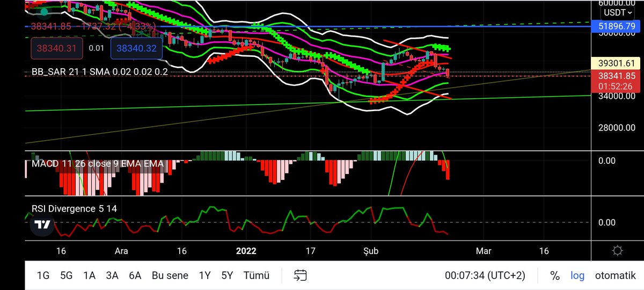Click the spread value 0.01
Image resolution: width=644 pixels, height=290 pixels.
pos(97,48)
